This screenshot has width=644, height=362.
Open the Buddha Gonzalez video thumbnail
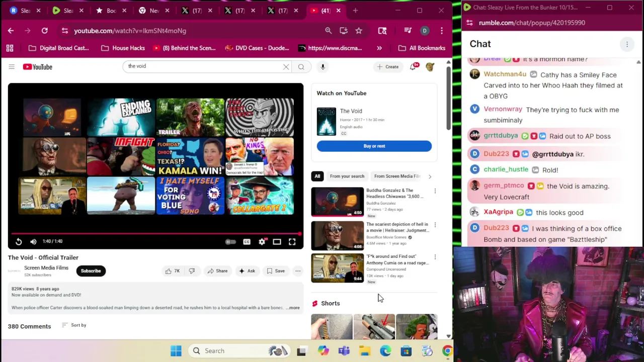[x=337, y=202]
